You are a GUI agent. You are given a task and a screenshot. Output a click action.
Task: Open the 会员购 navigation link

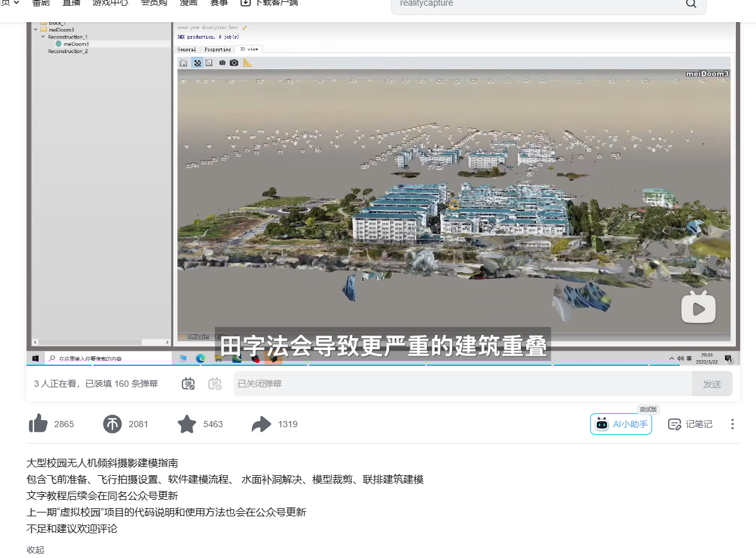click(x=154, y=3)
